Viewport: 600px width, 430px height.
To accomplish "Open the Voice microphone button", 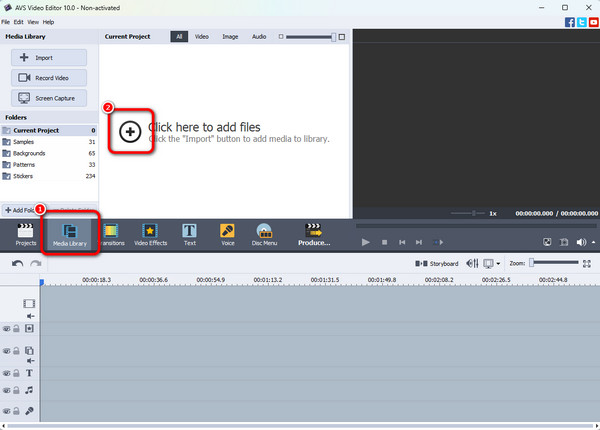I will pyautogui.click(x=227, y=235).
